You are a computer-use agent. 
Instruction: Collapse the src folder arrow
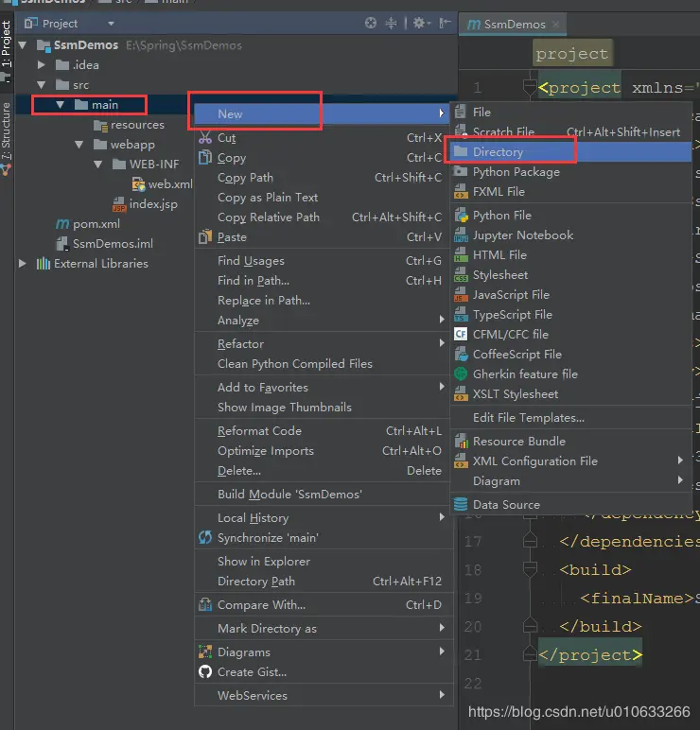42,85
